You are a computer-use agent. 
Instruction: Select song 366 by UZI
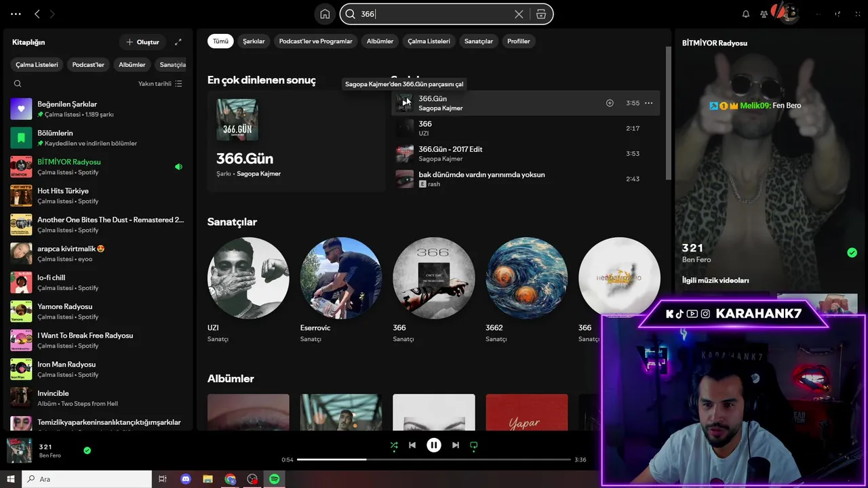pyautogui.click(x=526, y=128)
